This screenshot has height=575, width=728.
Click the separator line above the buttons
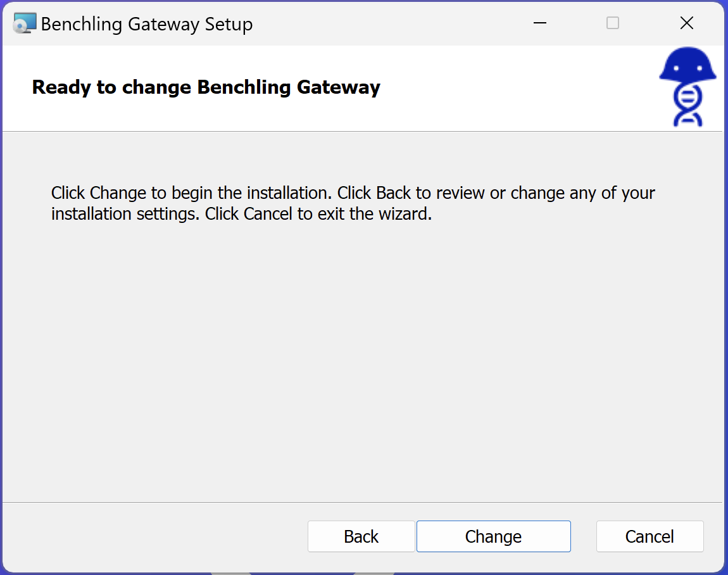click(x=361, y=502)
